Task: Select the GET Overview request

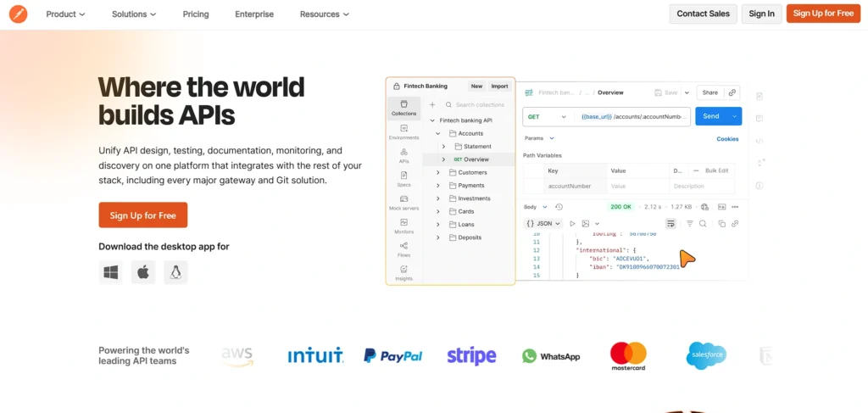Action: [x=469, y=159]
